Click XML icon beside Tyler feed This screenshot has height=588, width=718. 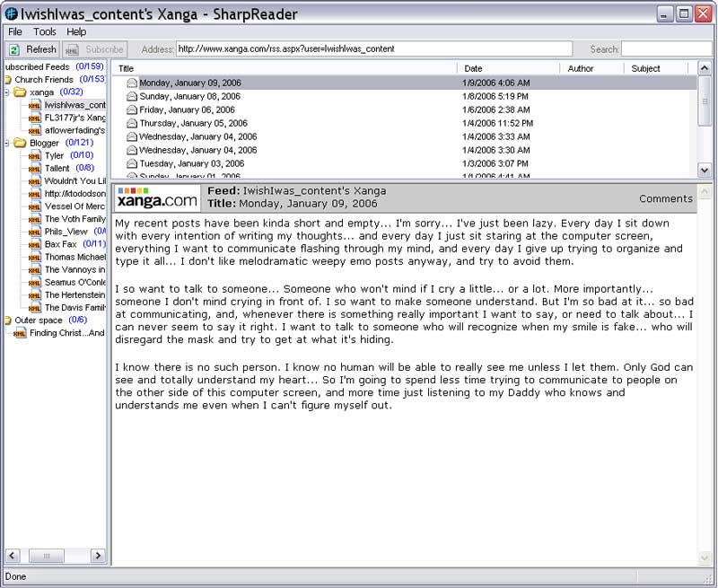point(34,155)
